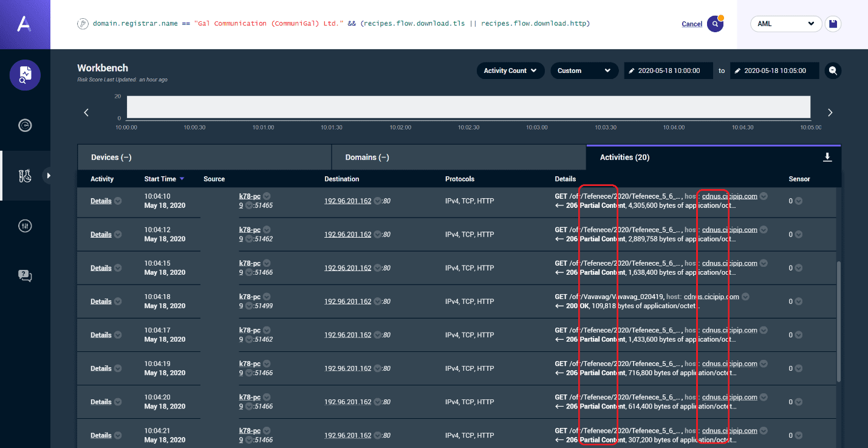868x448 pixels.
Task: Click the purple run search query button
Action: coord(715,24)
